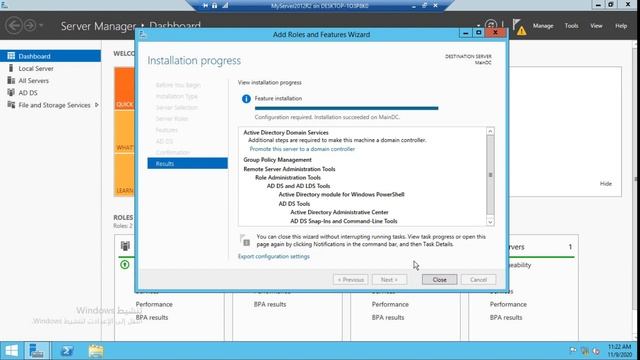Click the network icon in system tray
This screenshot has height=360, width=640.
(x=584, y=351)
